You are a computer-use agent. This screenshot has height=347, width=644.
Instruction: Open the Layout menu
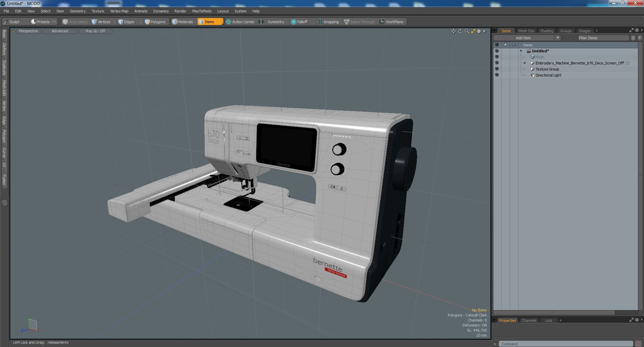223,11
